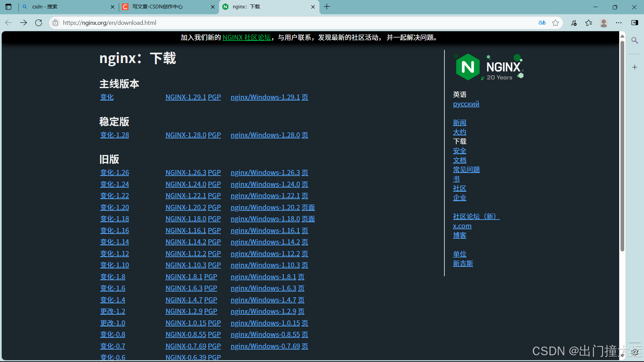Screen dimensions: 644x362
Task: Toggle the browser sidebar icon
Action: [635, 23]
